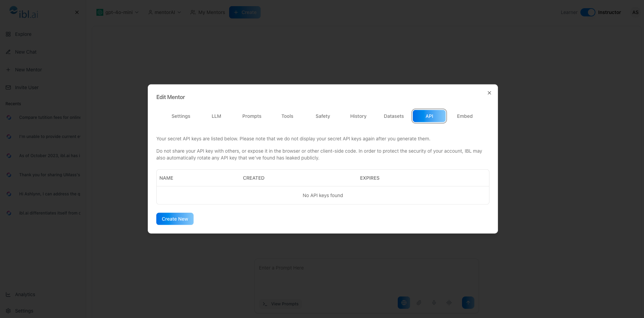Open Settings from the sidebar bottom
Viewport: 644px width, 318px height.
coord(24,311)
